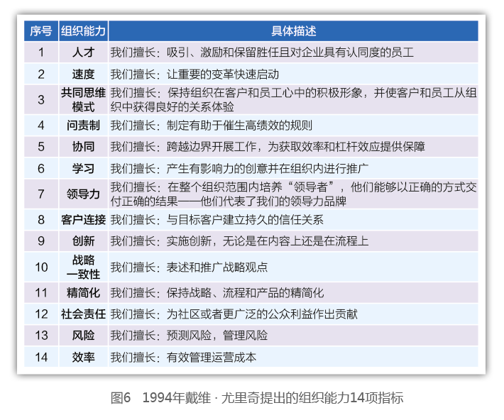The height and width of the screenshot is (420, 504).
Task: Select the 人才 capability cell
Action: tap(83, 52)
